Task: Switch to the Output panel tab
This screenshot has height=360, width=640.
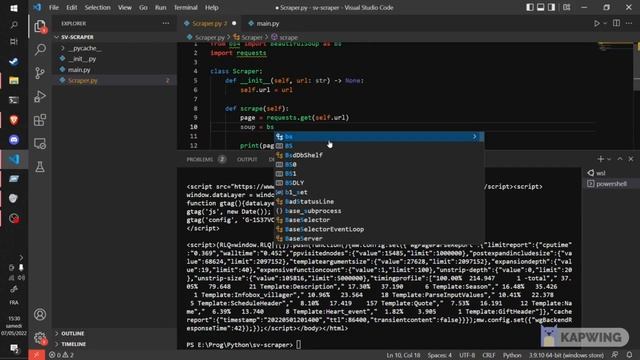Action: click(247, 159)
